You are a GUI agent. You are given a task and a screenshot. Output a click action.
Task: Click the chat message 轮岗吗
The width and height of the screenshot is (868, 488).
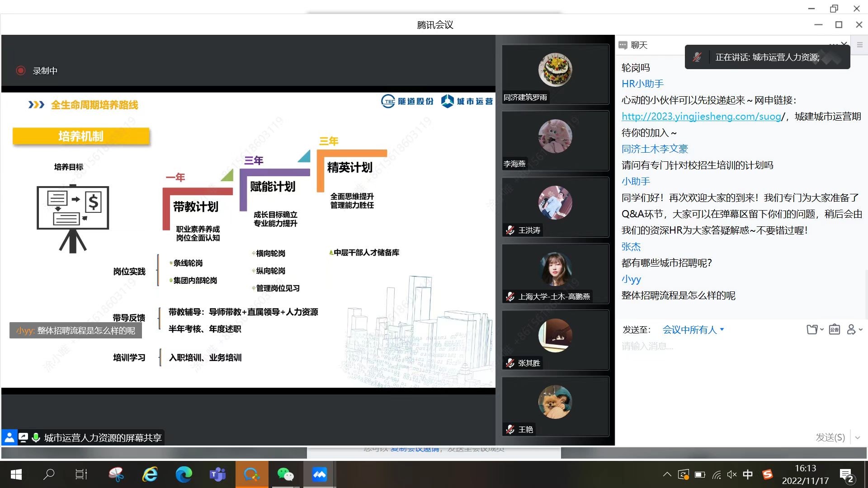point(636,67)
